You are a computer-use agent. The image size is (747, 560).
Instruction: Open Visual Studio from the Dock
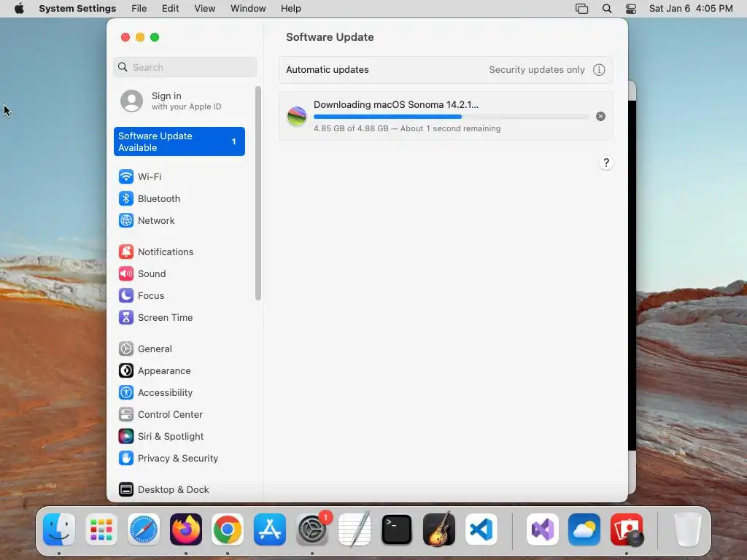click(x=543, y=529)
